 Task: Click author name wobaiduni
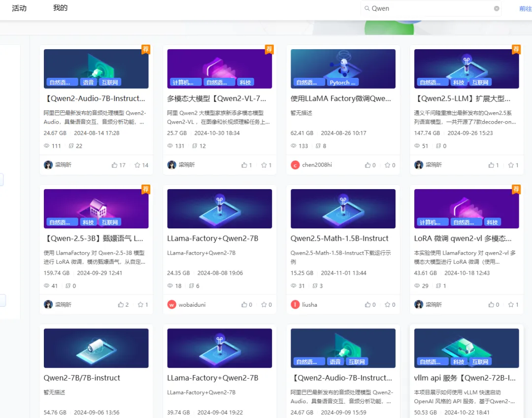[192, 305]
